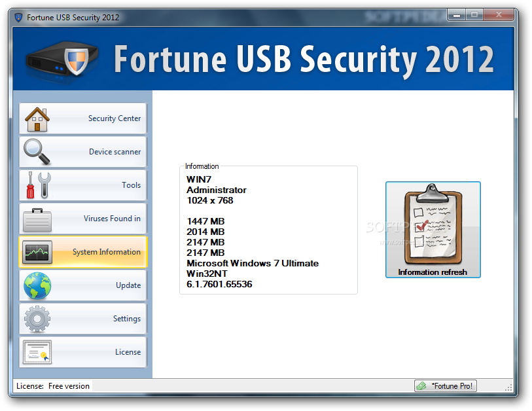
Task: Click the Viruses Found briefcase icon
Action: pos(37,220)
